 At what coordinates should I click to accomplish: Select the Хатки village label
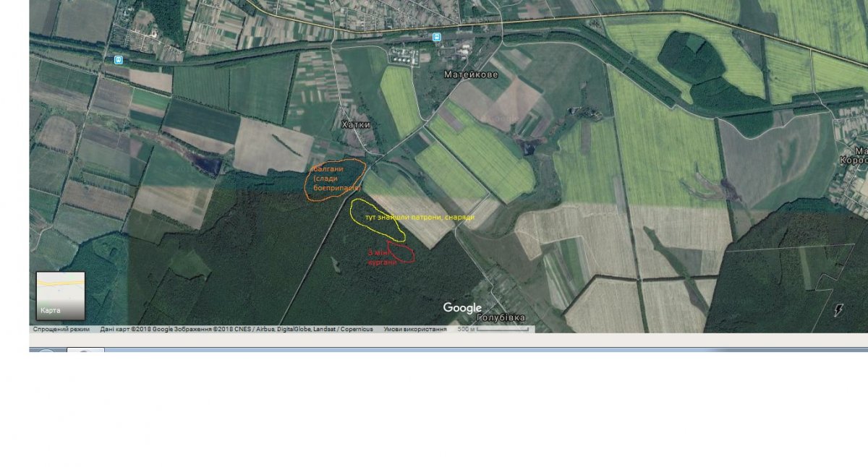[x=356, y=124]
